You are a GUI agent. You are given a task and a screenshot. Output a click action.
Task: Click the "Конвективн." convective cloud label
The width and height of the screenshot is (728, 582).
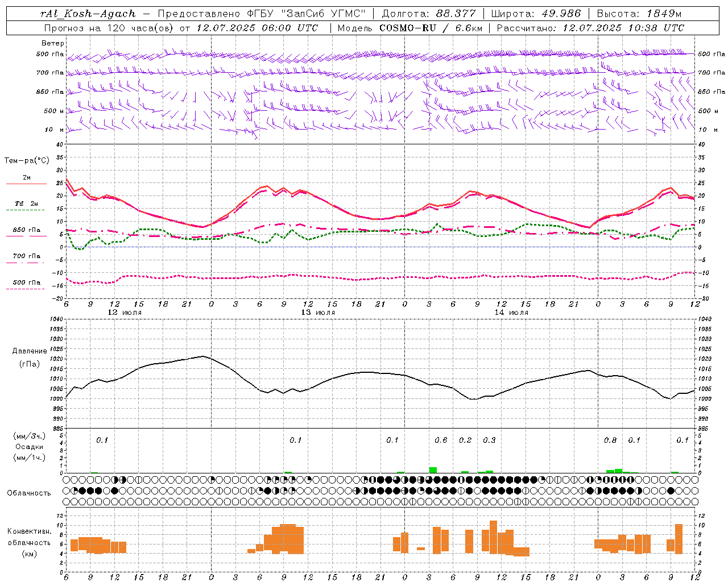29,531
